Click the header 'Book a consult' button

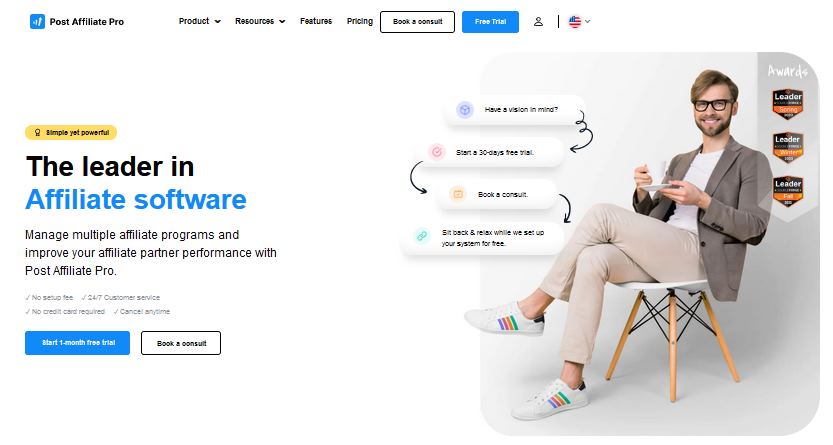click(418, 22)
